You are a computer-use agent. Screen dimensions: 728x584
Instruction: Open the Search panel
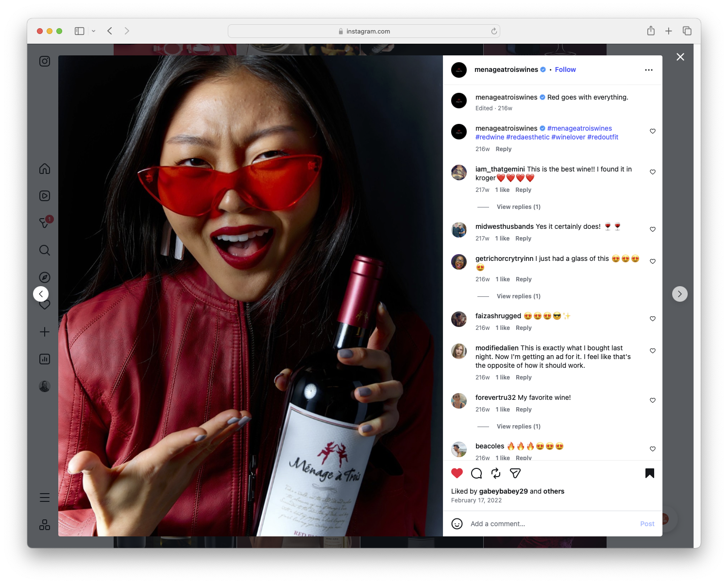pos(44,250)
